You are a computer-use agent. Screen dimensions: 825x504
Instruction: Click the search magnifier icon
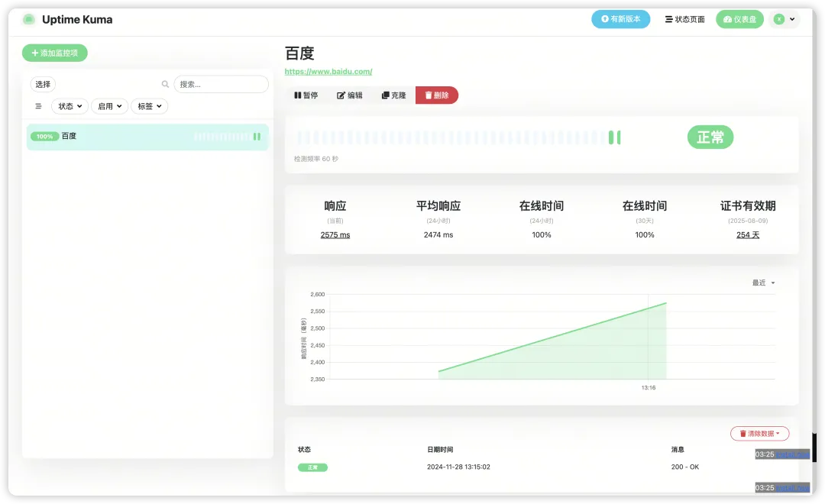pyautogui.click(x=165, y=84)
